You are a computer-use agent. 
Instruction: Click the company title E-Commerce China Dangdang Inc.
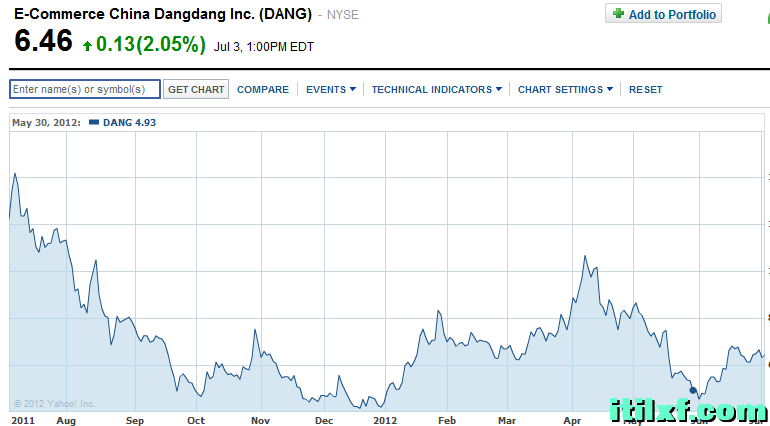point(163,14)
